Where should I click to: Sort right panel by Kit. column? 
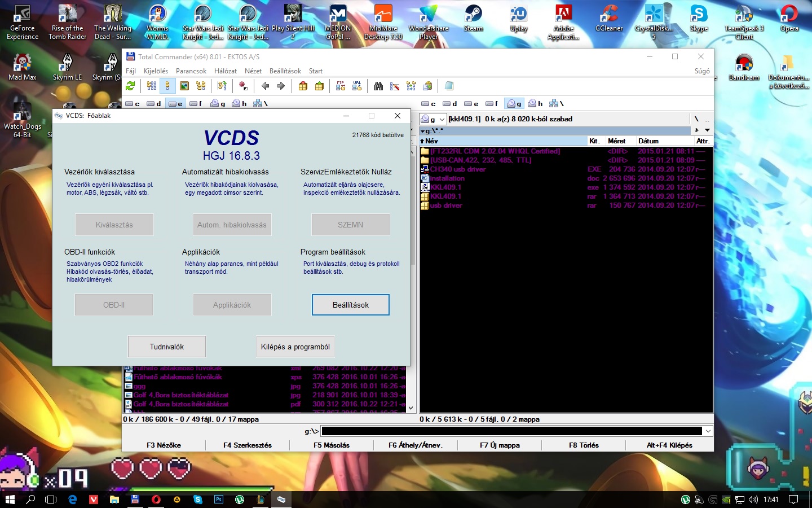coord(597,141)
